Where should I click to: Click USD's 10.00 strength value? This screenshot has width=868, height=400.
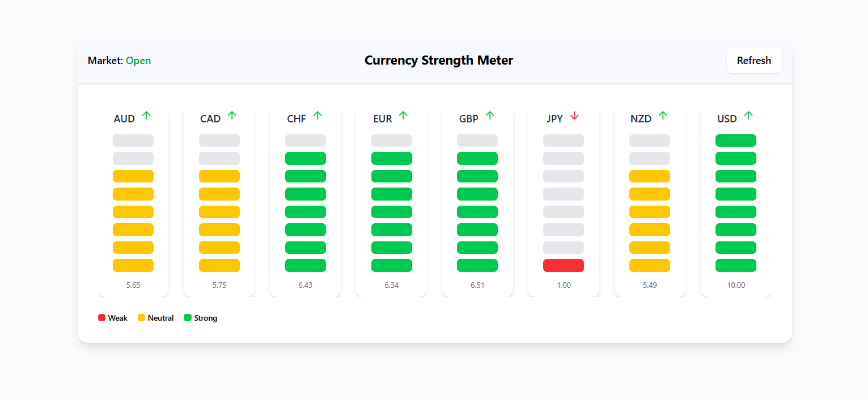click(735, 285)
